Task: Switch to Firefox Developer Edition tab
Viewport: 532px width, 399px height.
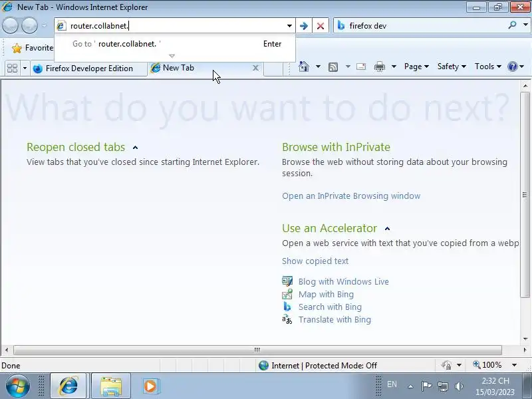Action: click(88, 68)
